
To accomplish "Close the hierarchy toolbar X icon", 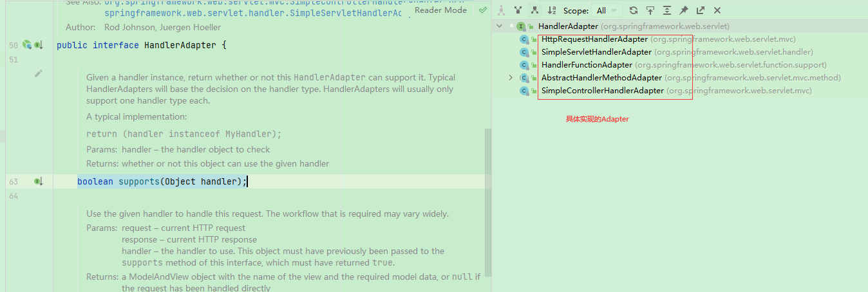I will tap(717, 10).
